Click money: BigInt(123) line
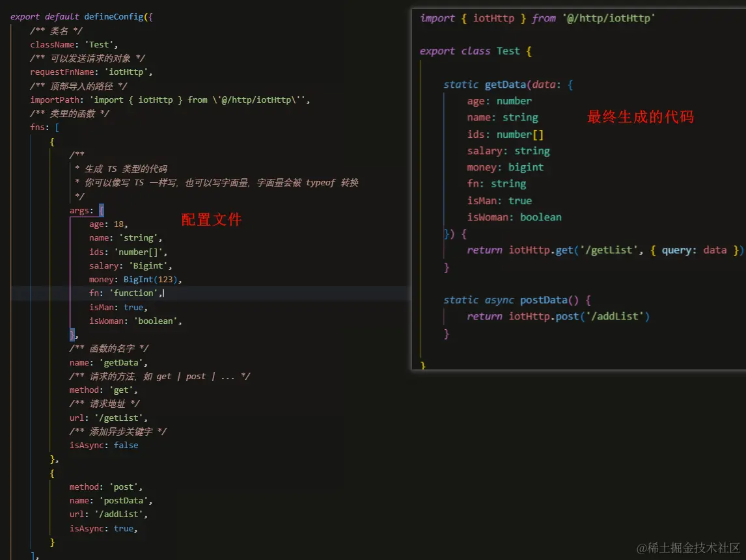746x560 pixels. pyautogui.click(x=135, y=280)
